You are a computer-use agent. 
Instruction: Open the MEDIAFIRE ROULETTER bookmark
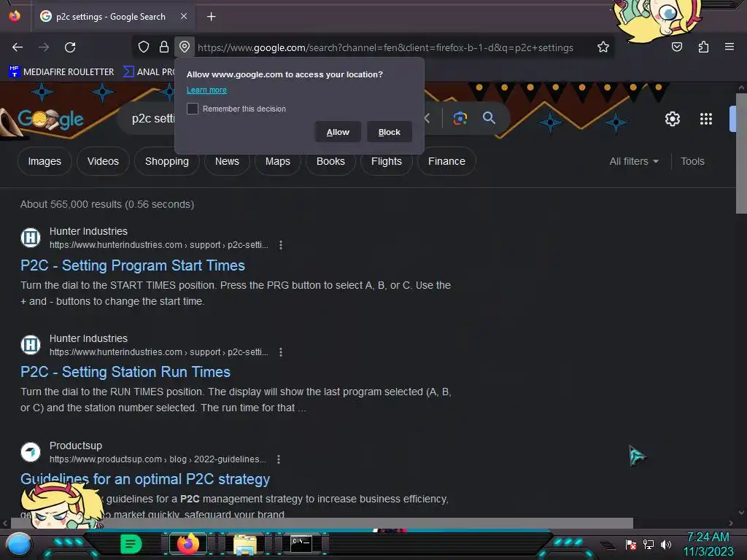(x=61, y=72)
